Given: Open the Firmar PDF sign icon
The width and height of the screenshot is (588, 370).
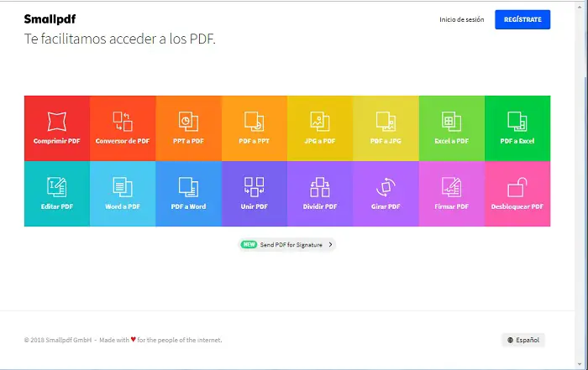Looking at the screenshot, I should [452, 187].
